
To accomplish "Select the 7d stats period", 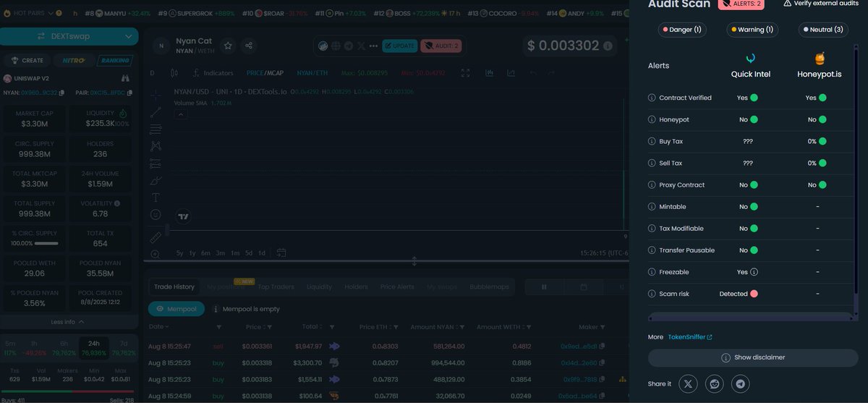I will point(123,348).
